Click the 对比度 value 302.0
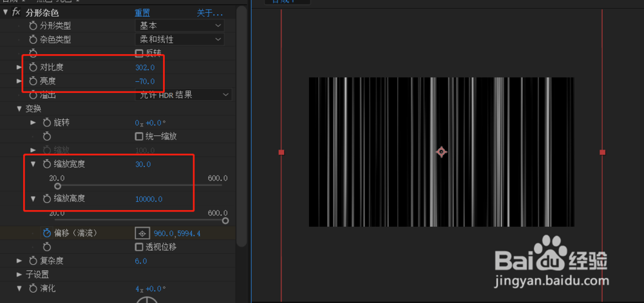This screenshot has height=303, width=644. coord(145,67)
